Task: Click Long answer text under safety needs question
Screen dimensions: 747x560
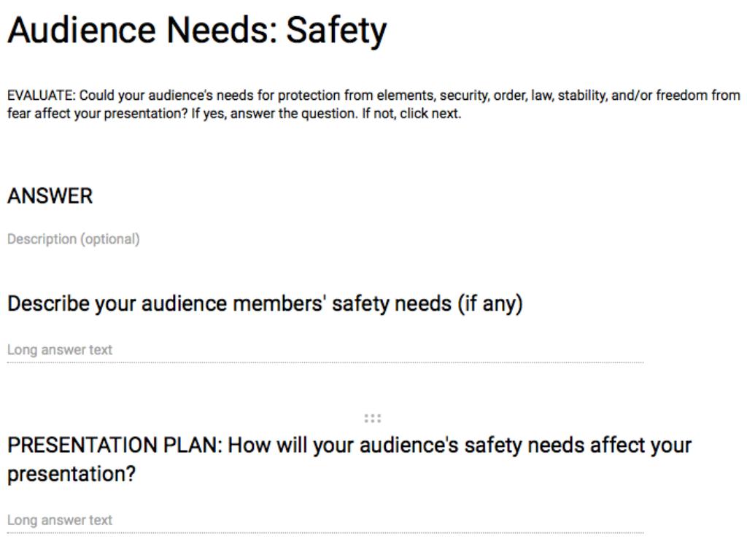Action: (x=60, y=350)
